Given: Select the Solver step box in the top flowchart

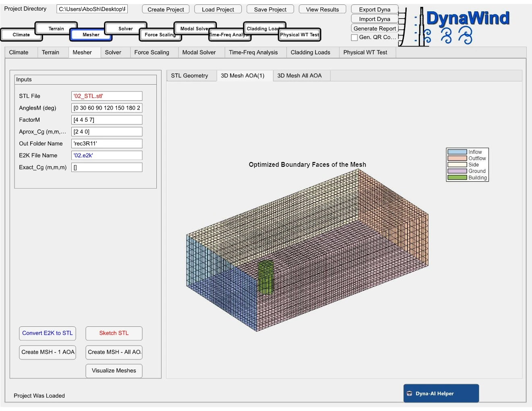Looking at the screenshot, I should tap(125, 29).
